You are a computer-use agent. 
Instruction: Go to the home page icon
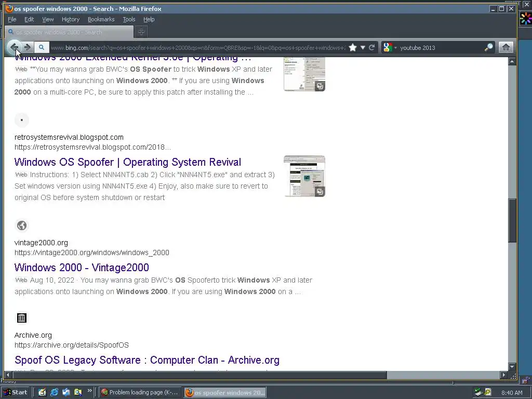click(x=506, y=47)
